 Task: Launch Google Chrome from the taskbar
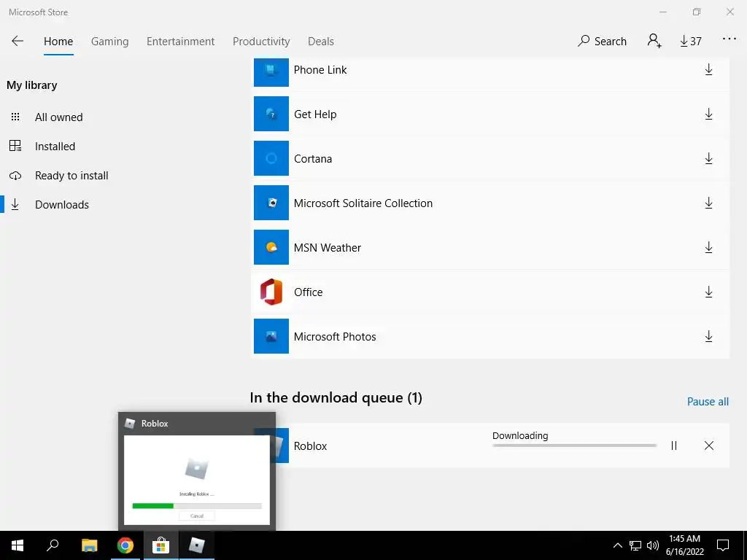tap(125, 545)
